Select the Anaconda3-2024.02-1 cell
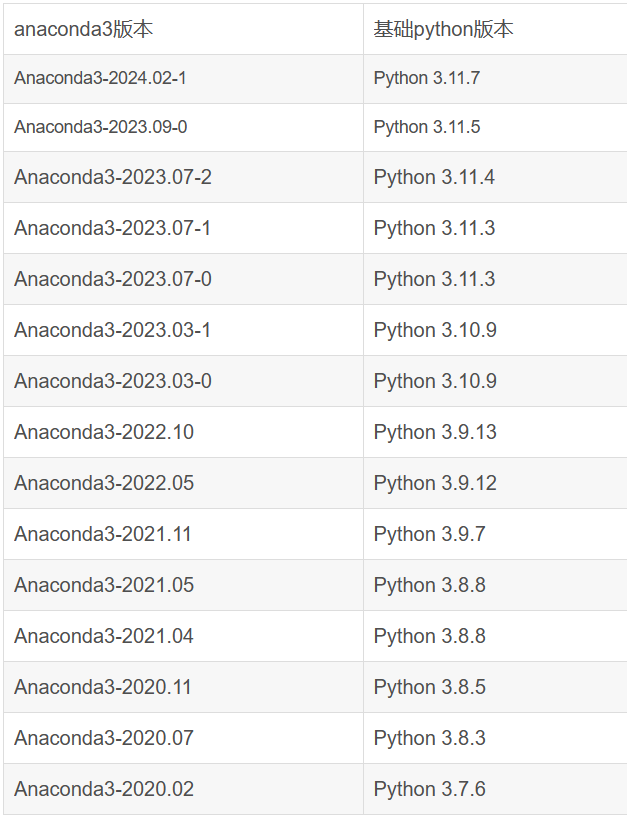This screenshot has height=816, width=627. pyautogui.click(x=100, y=78)
